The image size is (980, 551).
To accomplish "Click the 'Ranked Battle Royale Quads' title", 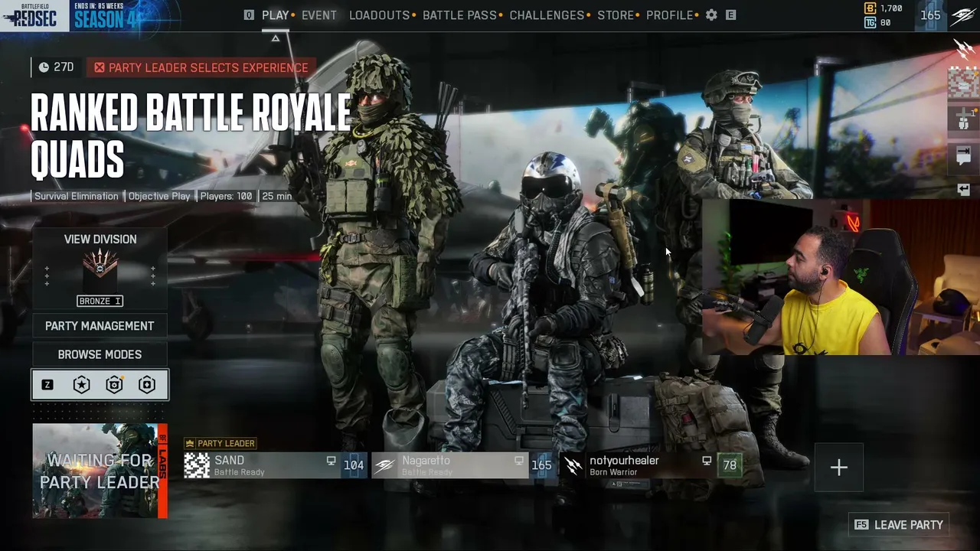I will 191,137.
